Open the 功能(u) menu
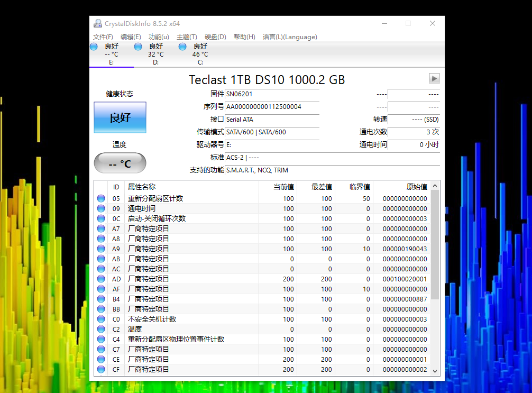Screen dimensions: 532x393 pos(159,36)
